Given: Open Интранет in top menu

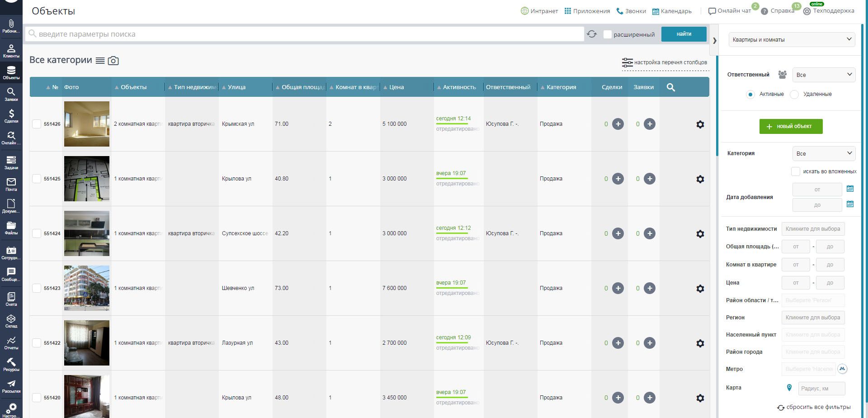Looking at the screenshot, I should click(539, 11).
